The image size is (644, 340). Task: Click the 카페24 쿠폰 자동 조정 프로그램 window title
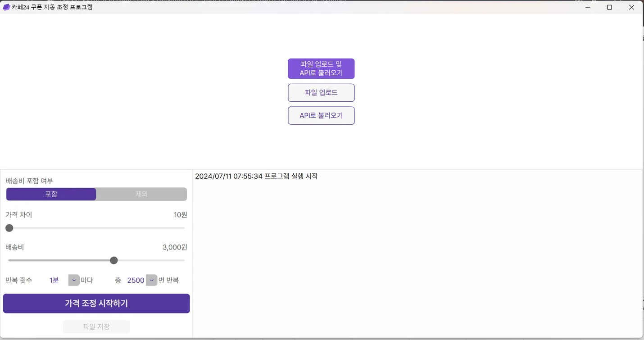point(52,7)
